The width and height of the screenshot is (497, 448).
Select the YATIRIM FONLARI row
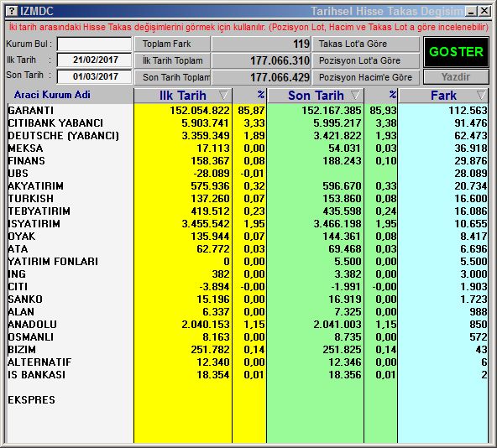point(53,262)
